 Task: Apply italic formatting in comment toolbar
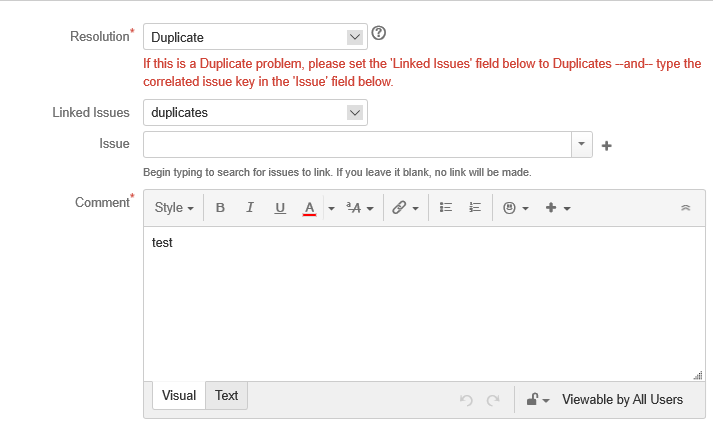(250, 208)
